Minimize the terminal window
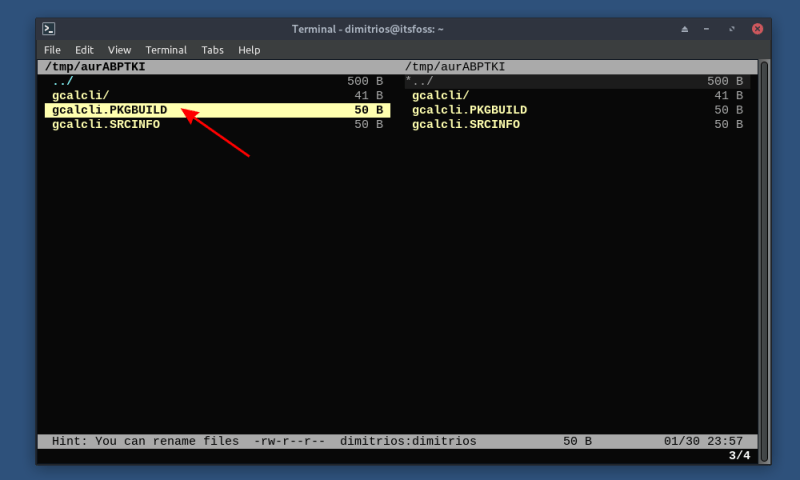Screen dimensions: 800x480 point(707,29)
